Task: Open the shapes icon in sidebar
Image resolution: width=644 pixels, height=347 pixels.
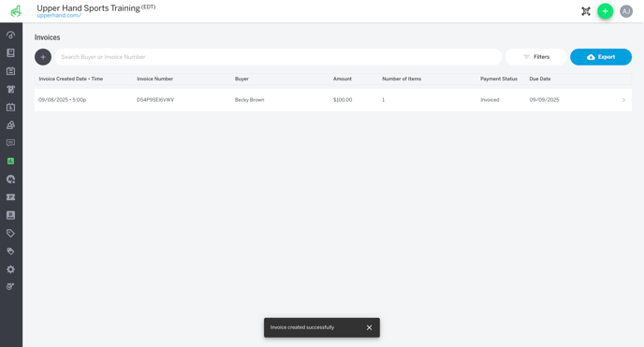Action: pyautogui.click(x=10, y=125)
